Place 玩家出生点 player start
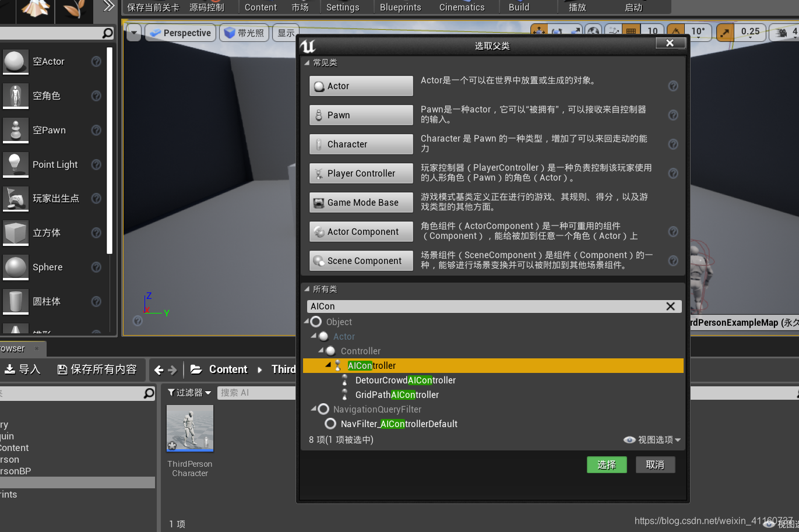799x532 pixels. tap(54, 198)
